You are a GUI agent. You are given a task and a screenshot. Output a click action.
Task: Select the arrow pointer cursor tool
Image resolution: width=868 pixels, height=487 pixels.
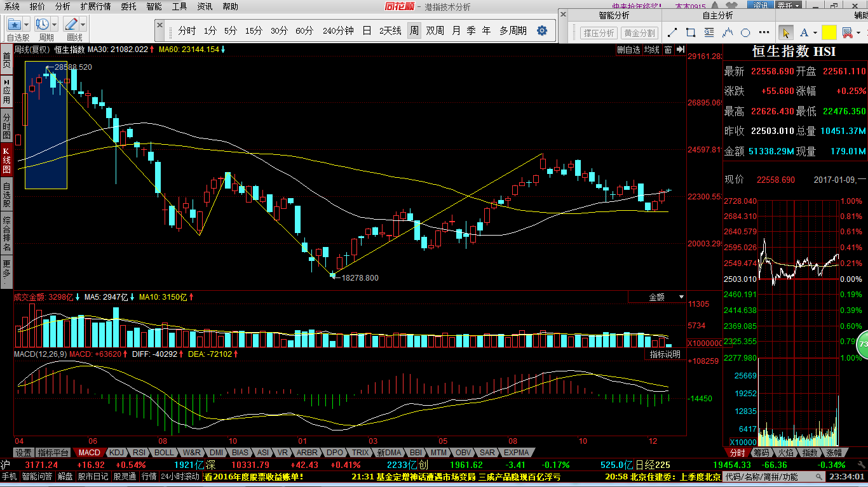tap(785, 32)
